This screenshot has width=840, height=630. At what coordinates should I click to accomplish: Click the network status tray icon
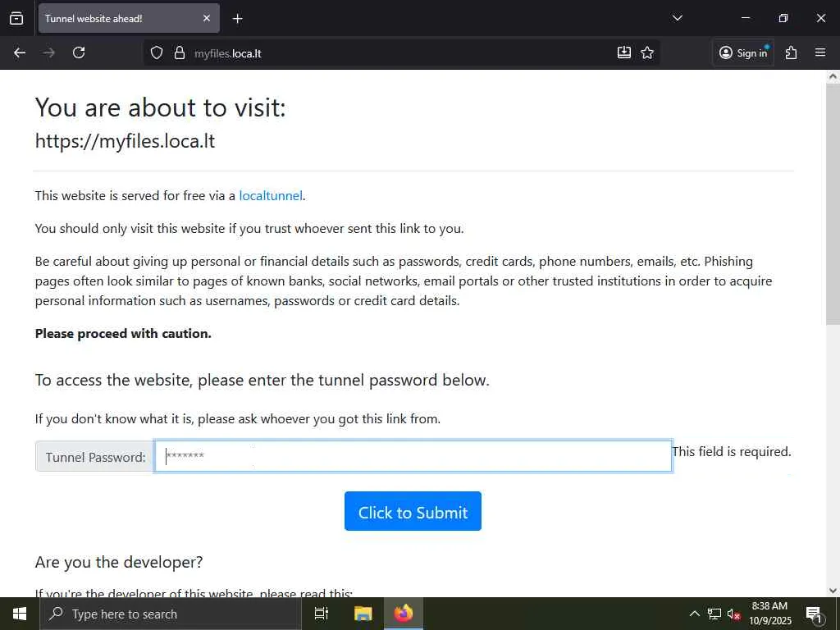[x=714, y=614]
